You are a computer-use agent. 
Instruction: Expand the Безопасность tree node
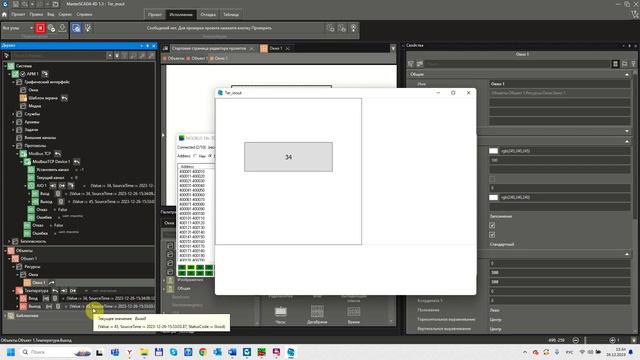pos(9,241)
